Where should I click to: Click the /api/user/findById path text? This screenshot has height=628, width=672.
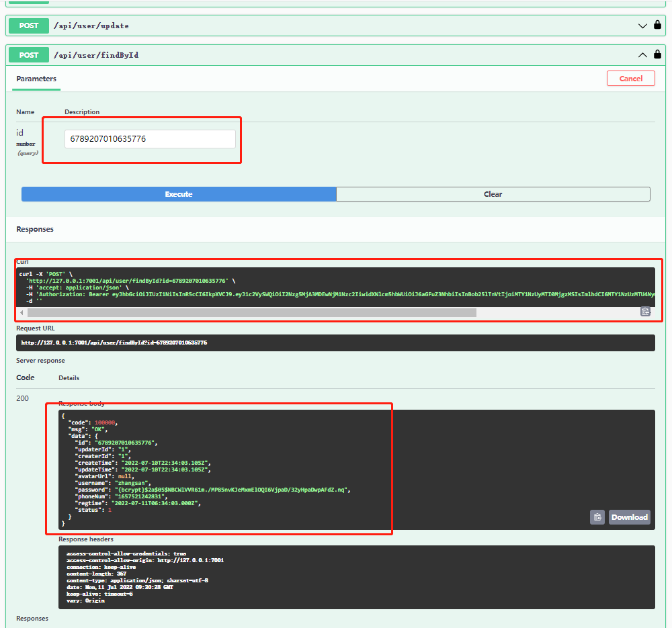(x=96, y=55)
